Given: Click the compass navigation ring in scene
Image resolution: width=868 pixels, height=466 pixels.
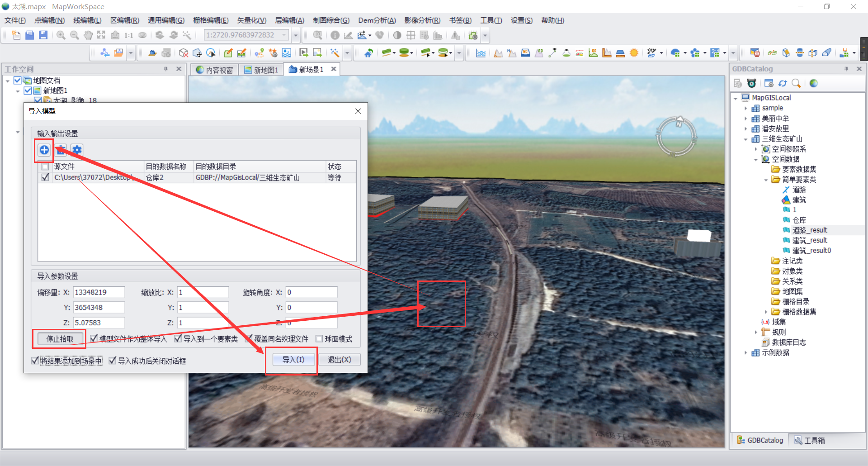Looking at the screenshot, I should point(676,137).
